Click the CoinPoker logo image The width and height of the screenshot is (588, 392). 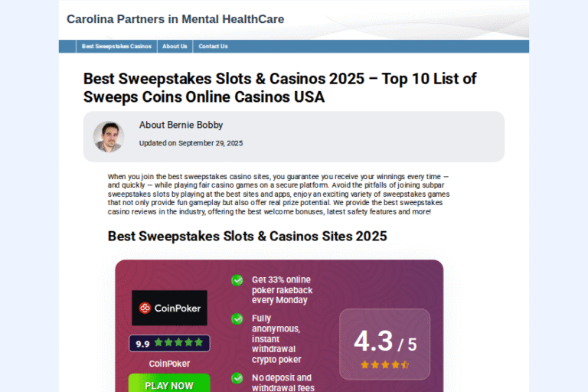pyautogui.click(x=169, y=308)
